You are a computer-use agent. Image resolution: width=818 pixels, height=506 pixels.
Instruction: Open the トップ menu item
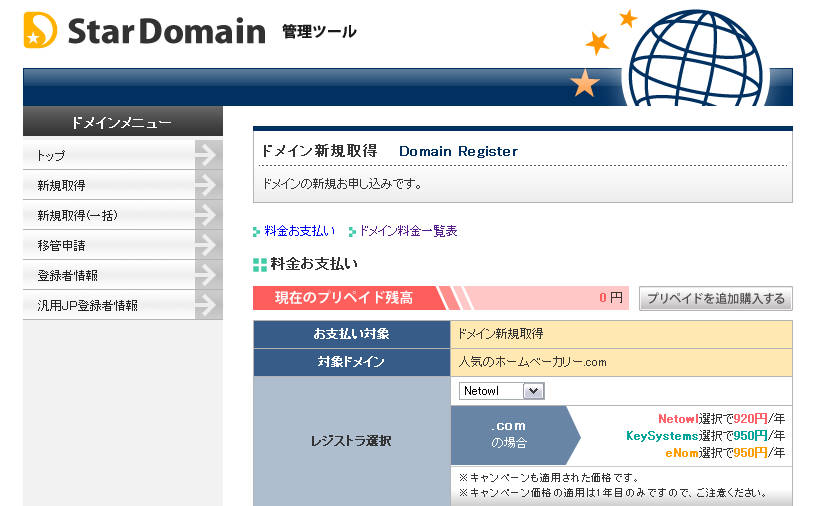123,155
